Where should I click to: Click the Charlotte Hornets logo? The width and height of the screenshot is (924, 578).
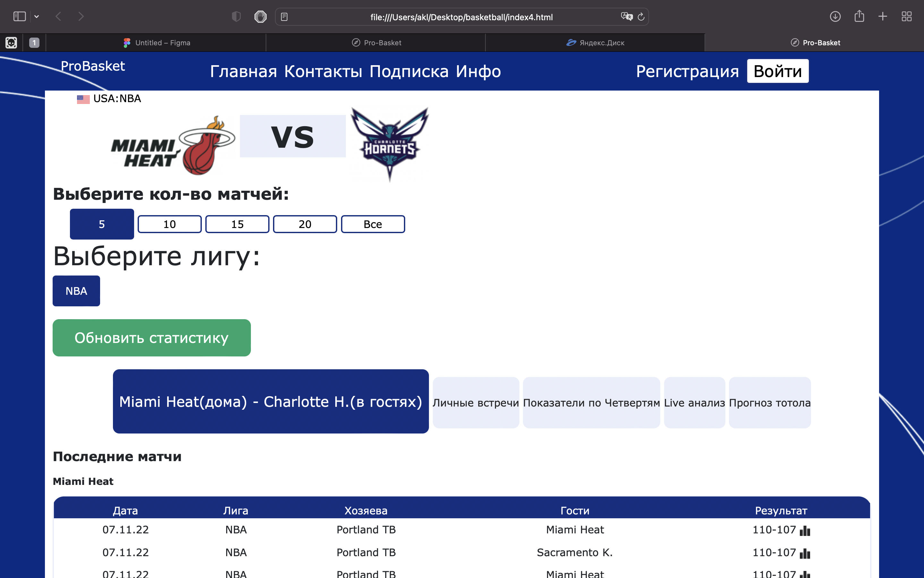pyautogui.click(x=389, y=144)
